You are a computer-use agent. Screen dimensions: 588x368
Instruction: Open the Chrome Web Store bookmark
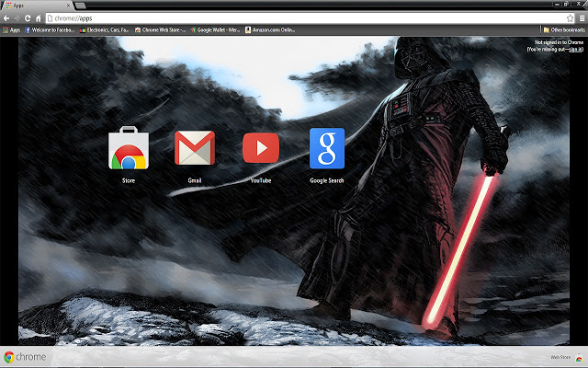point(160,30)
